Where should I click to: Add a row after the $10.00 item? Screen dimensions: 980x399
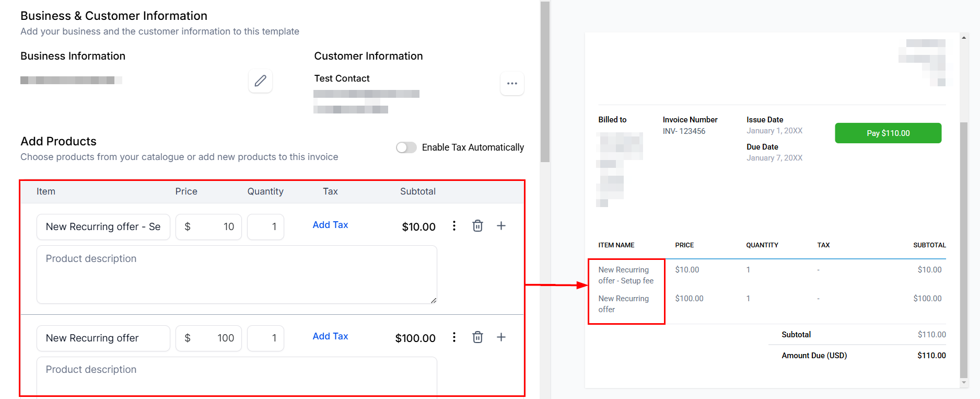click(x=501, y=226)
